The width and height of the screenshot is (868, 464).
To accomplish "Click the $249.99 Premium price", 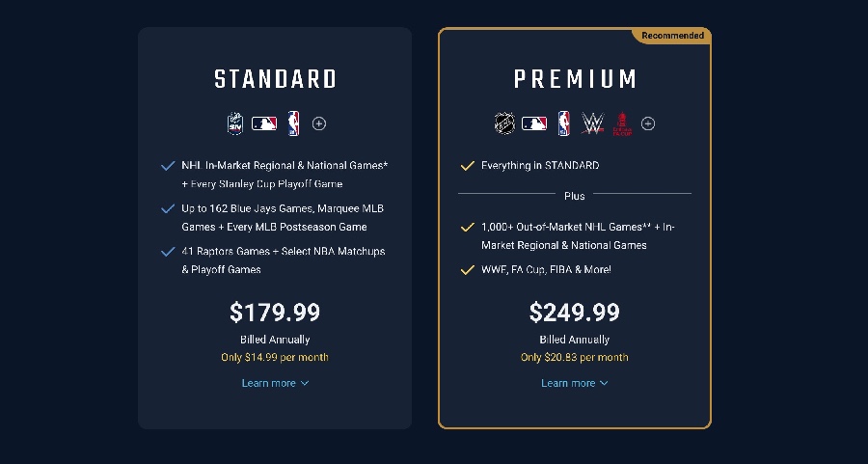I will pyautogui.click(x=575, y=313).
